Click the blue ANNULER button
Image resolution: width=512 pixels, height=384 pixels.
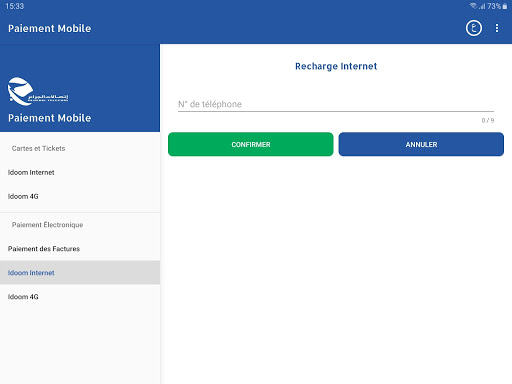(x=421, y=144)
